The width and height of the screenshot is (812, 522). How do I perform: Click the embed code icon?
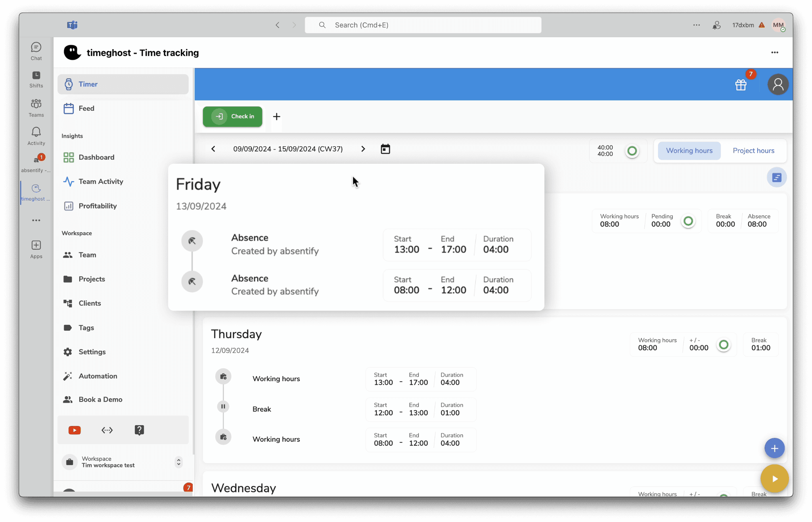click(106, 430)
